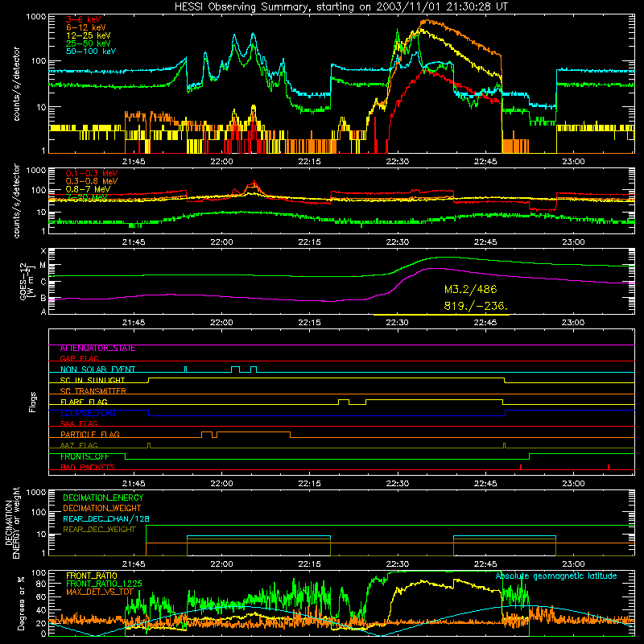Select the orange 6-12 keV legend label

tap(86, 27)
